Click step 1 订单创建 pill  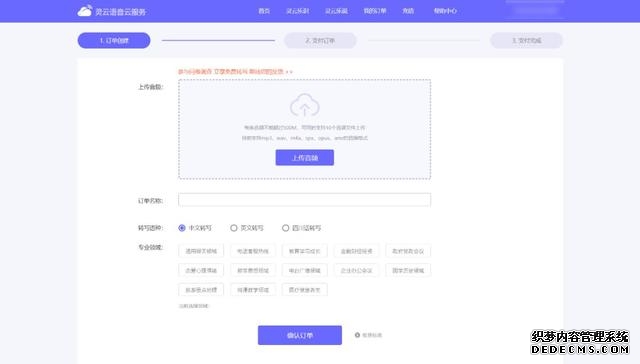114,40
